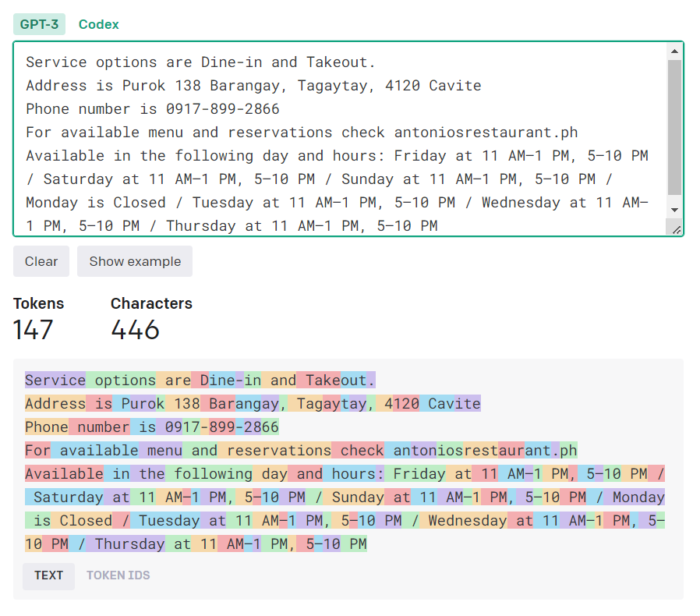
Task: Click the highlighted token '138'
Action: coord(182,403)
